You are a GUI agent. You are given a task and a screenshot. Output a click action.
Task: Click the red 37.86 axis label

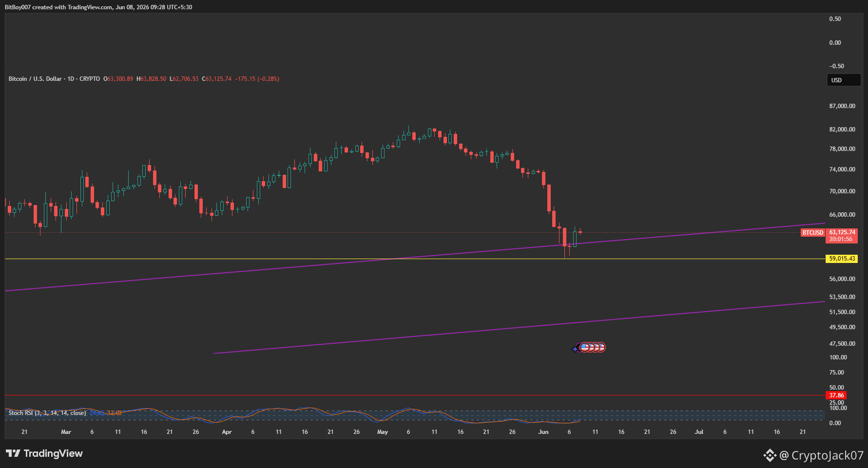(836, 395)
